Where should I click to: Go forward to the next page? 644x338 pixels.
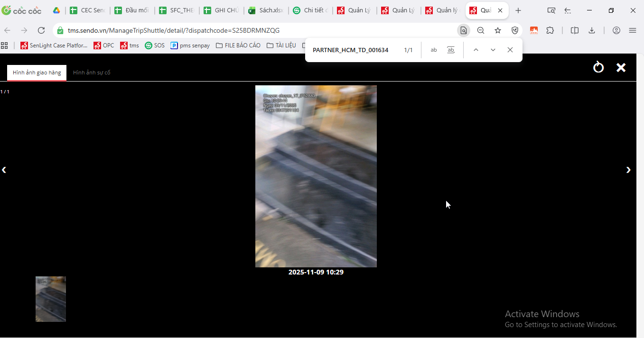[x=24, y=30]
